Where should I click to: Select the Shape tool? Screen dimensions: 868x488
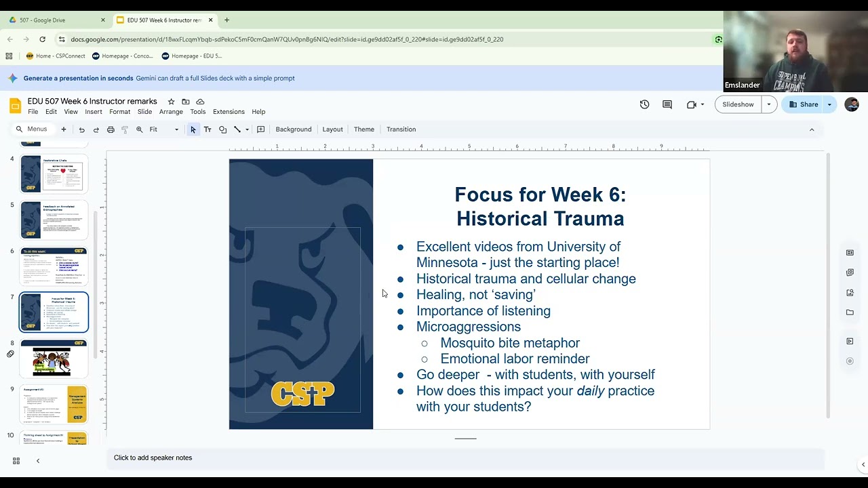tap(222, 129)
